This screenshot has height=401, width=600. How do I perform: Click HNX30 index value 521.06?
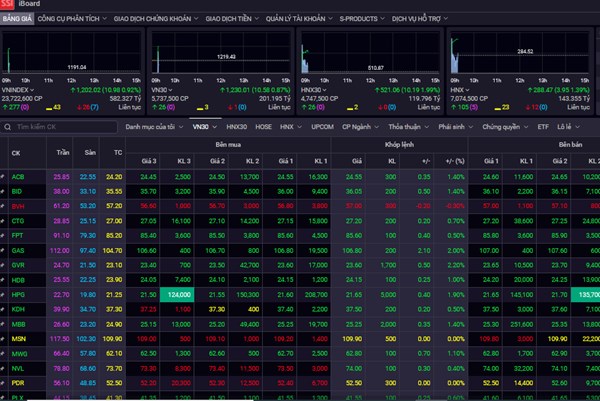point(390,90)
